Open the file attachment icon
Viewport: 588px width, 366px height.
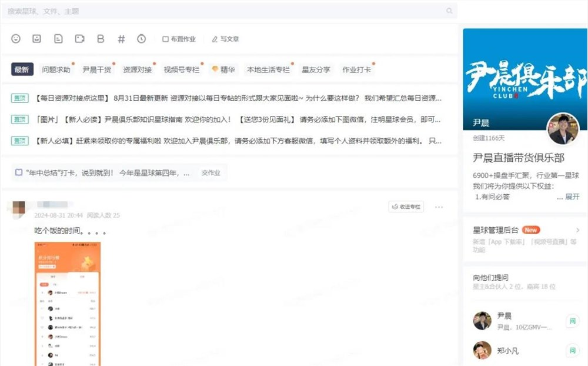(x=58, y=38)
